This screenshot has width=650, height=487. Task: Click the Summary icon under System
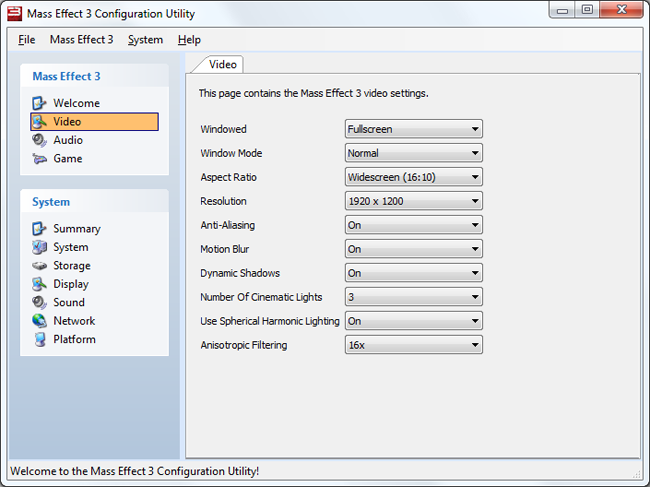[x=39, y=229]
